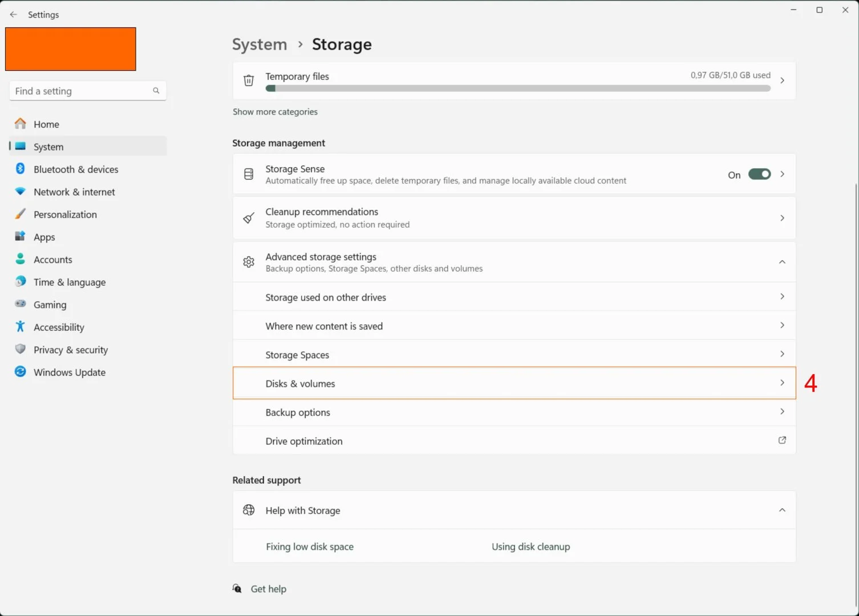The height and width of the screenshot is (616, 859).
Task: Collapse Advanced storage settings section
Action: pyautogui.click(x=783, y=262)
